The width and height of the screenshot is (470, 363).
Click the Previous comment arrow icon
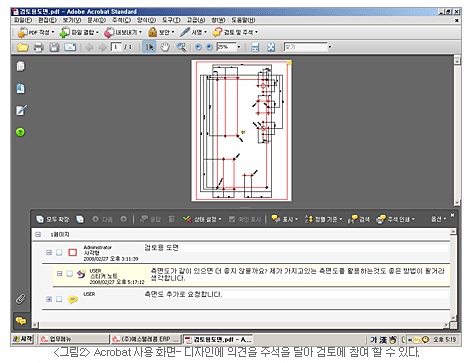[124, 219]
